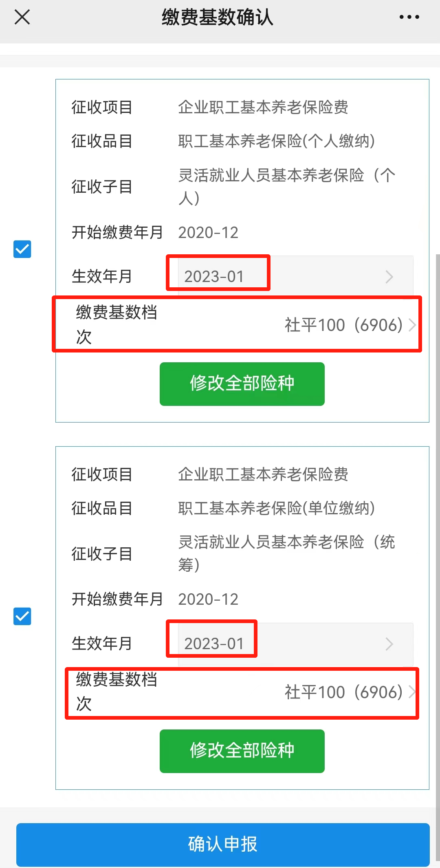Tap 修改全部险种 on the first card
Image resolution: width=440 pixels, height=868 pixels.
click(x=242, y=383)
